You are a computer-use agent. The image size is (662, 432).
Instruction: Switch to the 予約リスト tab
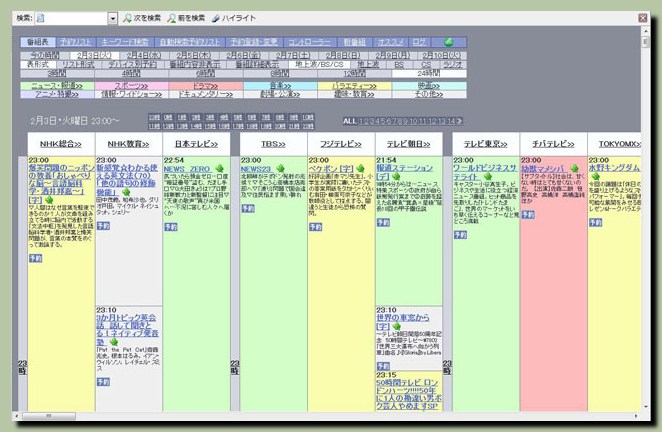coord(76,42)
